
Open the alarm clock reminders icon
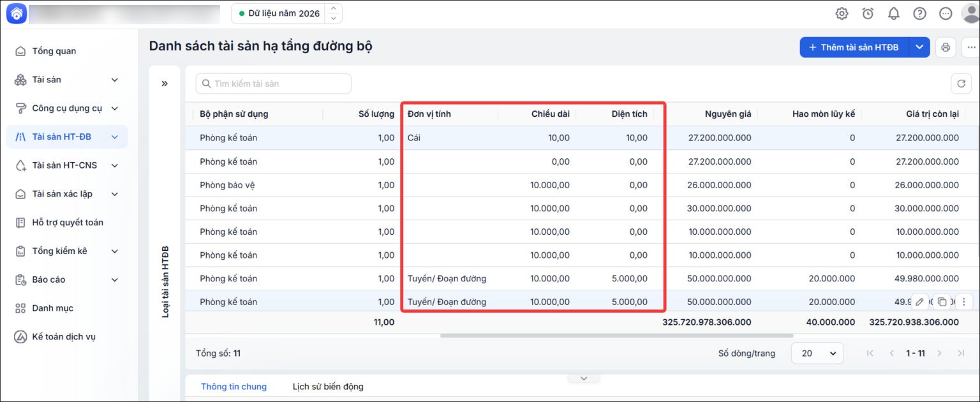tap(868, 13)
